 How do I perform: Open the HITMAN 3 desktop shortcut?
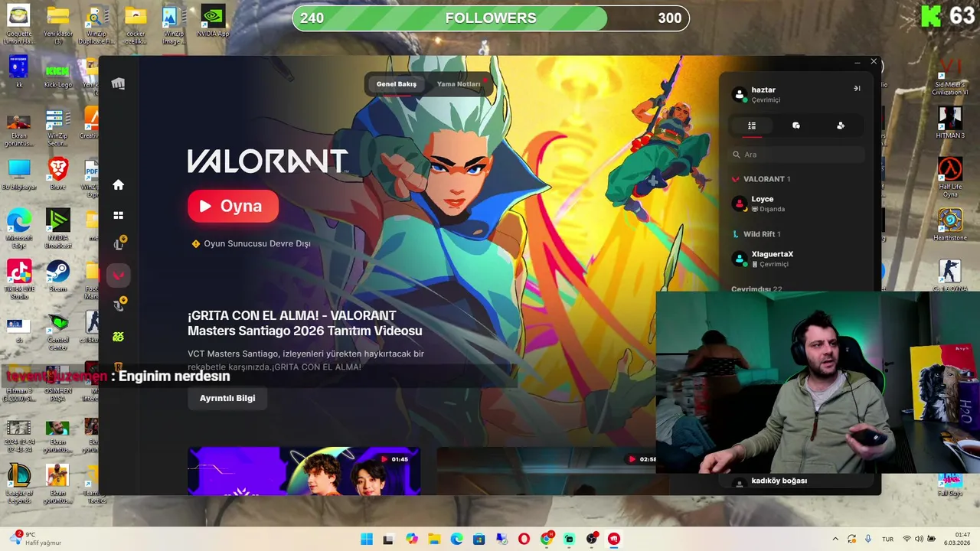pyautogui.click(x=950, y=122)
